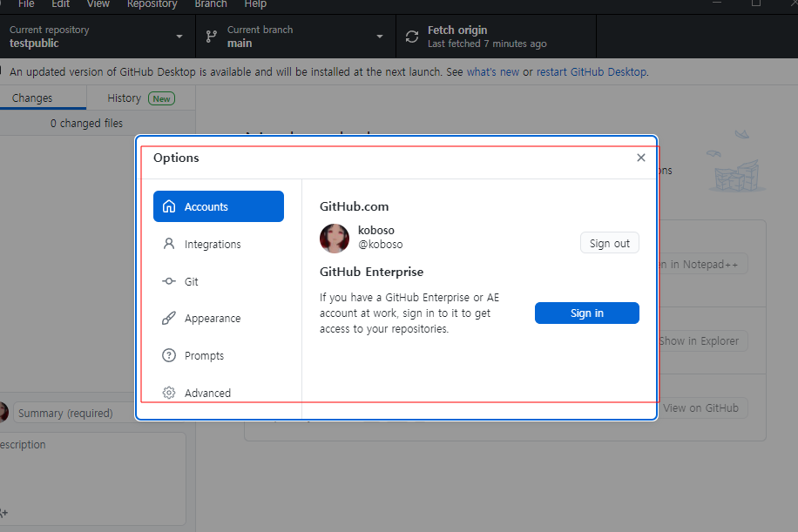Image resolution: width=798 pixels, height=532 pixels.
Task: Open the Edit menu
Action: (x=60, y=4)
